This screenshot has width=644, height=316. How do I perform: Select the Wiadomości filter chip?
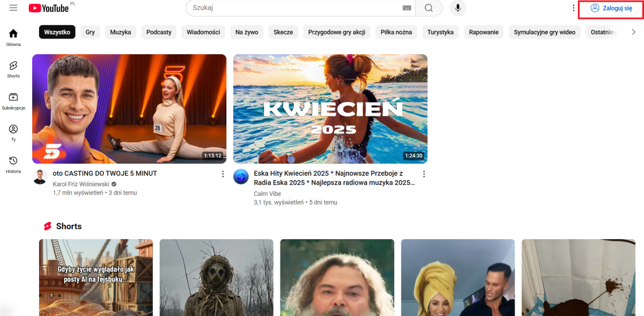pyautogui.click(x=203, y=32)
